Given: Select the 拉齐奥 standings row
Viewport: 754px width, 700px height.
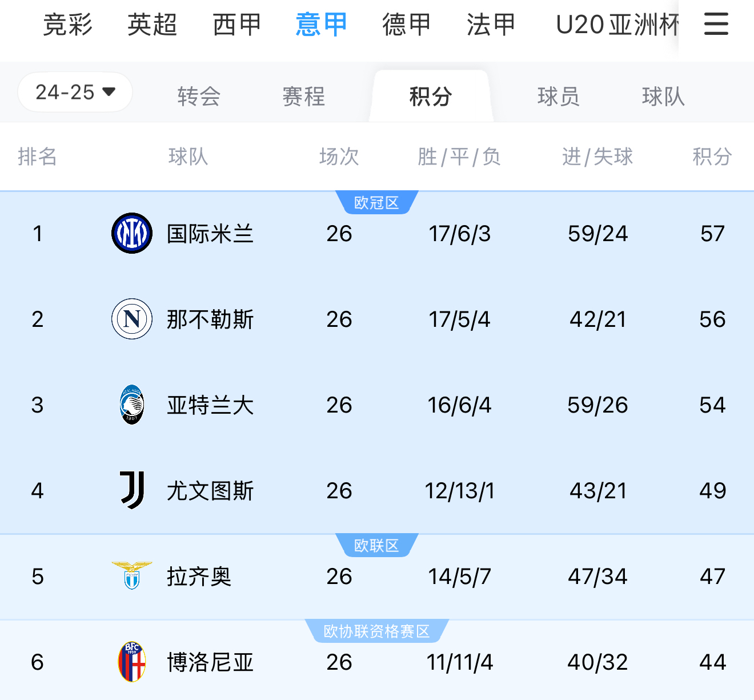Looking at the screenshot, I should (377, 577).
